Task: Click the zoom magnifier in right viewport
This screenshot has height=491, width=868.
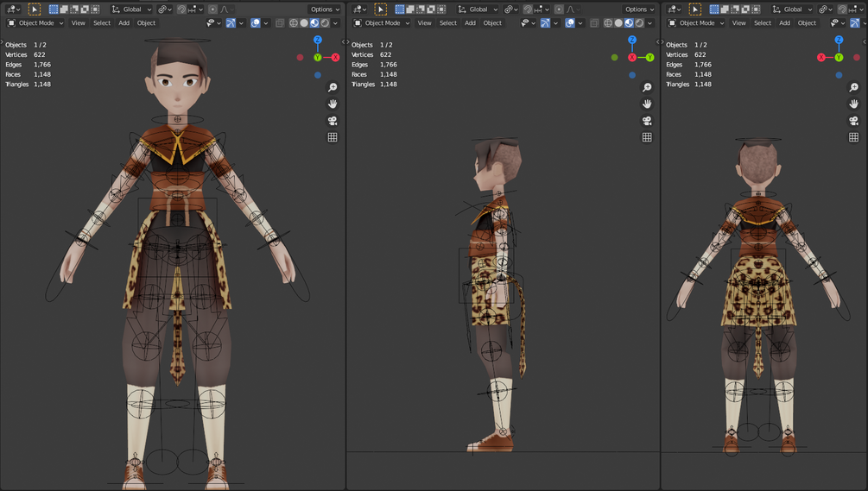Action: 853,87
